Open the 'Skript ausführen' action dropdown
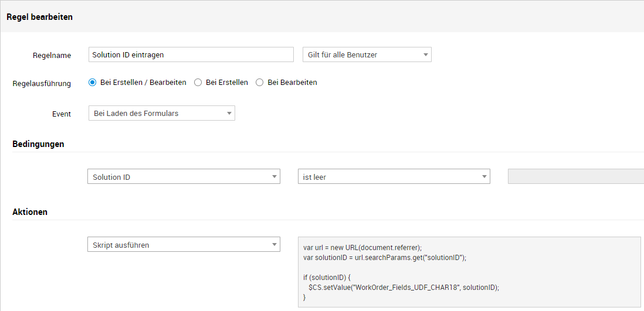This screenshot has width=644, height=311. tap(184, 245)
